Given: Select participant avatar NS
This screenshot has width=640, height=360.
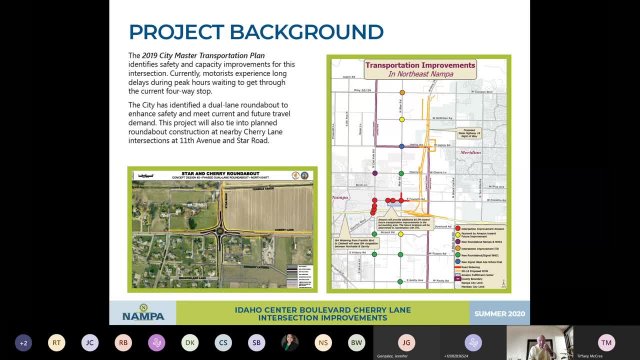Looking at the screenshot, I should 323,343.
